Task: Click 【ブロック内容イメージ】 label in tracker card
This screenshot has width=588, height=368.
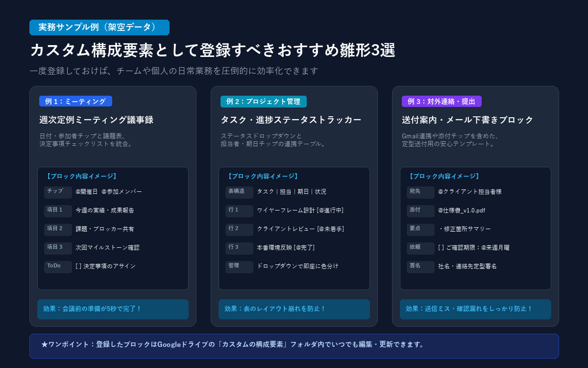Action: (x=263, y=176)
